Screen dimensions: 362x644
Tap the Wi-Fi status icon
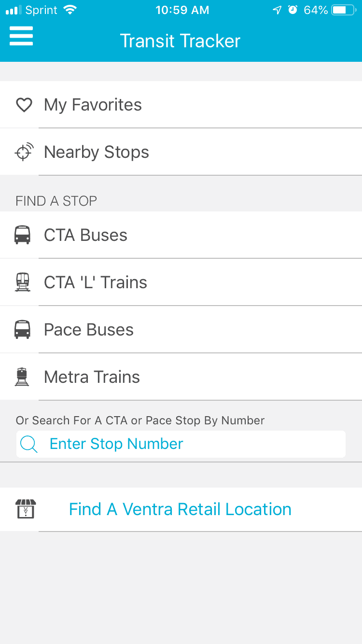click(x=70, y=10)
